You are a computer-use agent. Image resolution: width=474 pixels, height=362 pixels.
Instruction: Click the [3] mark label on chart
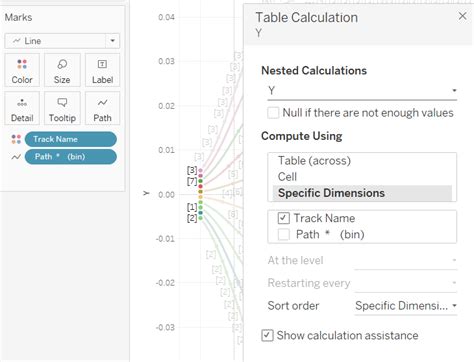click(x=192, y=170)
